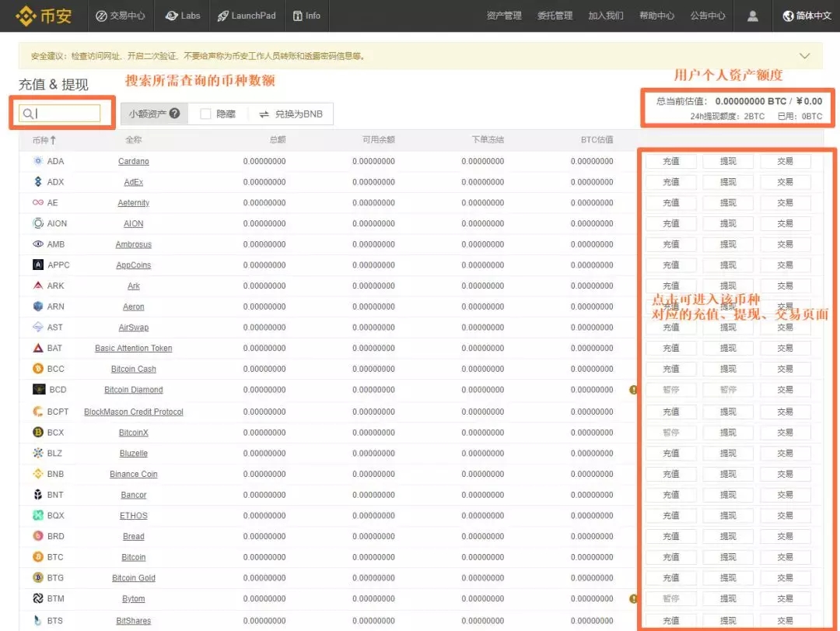The height and width of the screenshot is (631, 840).
Task: Open the Basic Attention Token link
Action: [x=134, y=348]
